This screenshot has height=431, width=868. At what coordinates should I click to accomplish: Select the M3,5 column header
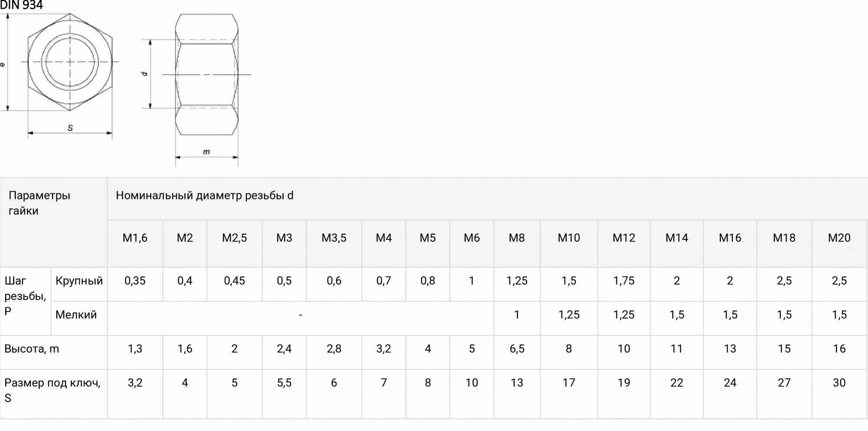pos(334,238)
